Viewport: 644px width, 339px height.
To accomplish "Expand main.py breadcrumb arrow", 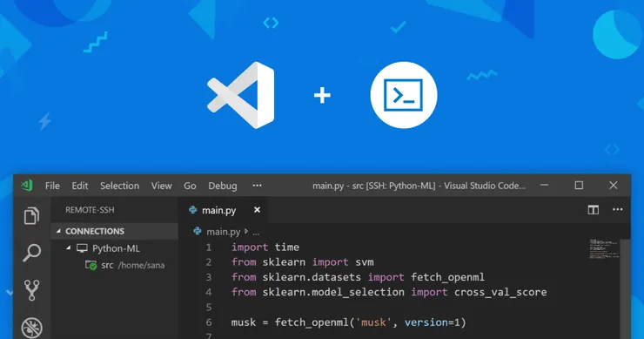I will click(x=246, y=232).
